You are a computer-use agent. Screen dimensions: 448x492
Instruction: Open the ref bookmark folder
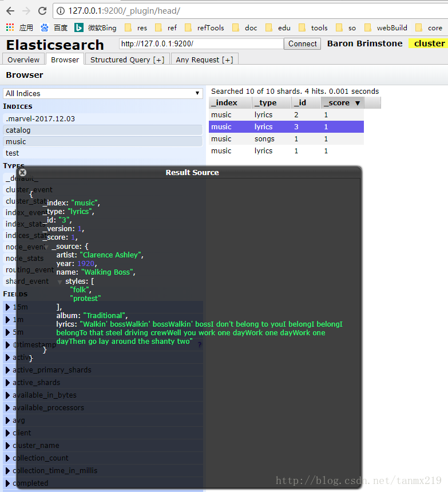pos(166,27)
